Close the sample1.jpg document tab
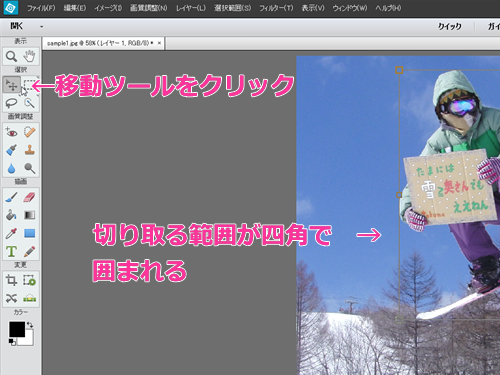This screenshot has width=500, height=375. [x=159, y=43]
